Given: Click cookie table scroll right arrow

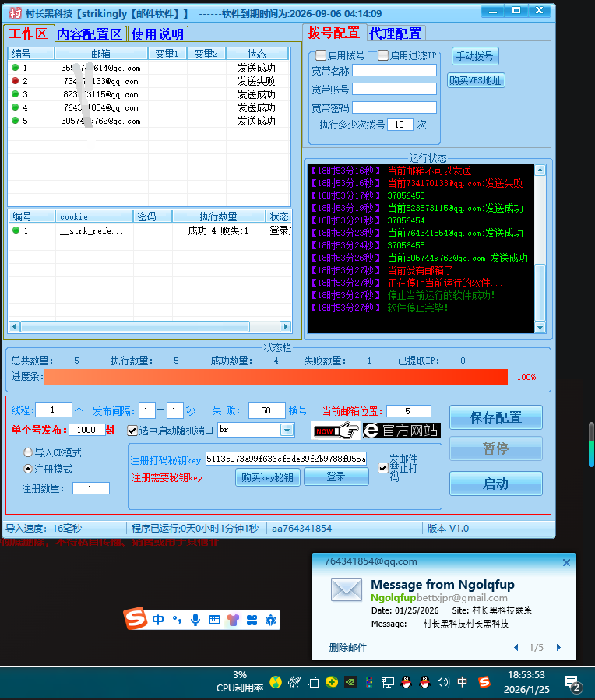Looking at the screenshot, I should [286, 327].
